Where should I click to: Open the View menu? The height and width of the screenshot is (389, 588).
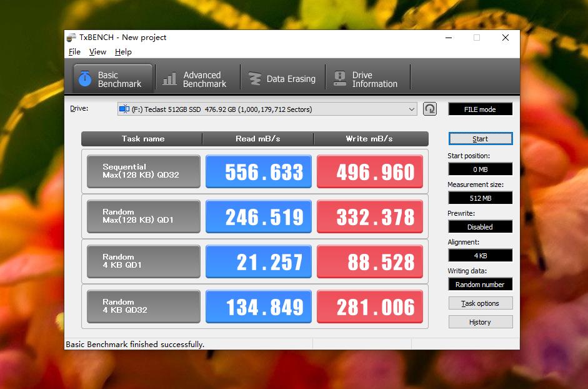[97, 52]
